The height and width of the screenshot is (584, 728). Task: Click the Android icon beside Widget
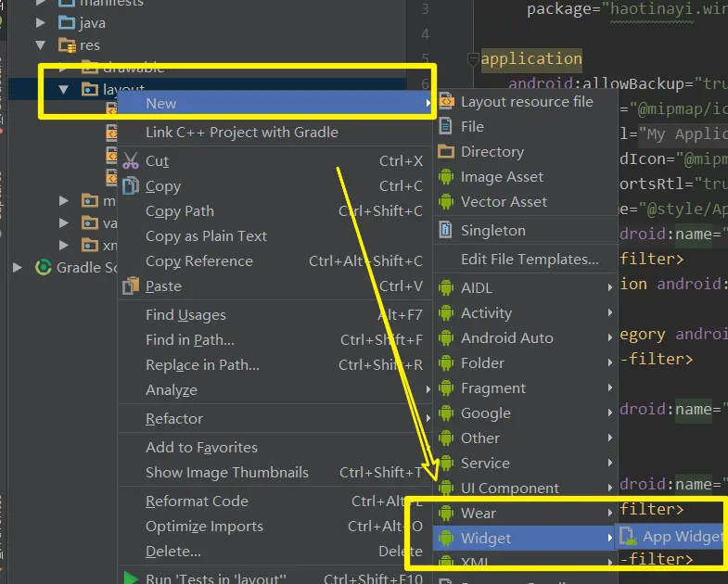446,538
